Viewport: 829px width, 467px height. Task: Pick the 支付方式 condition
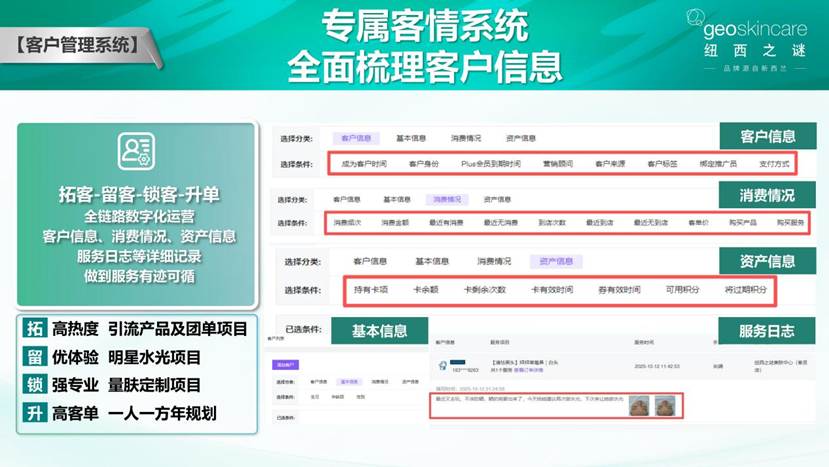(x=774, y=164)
